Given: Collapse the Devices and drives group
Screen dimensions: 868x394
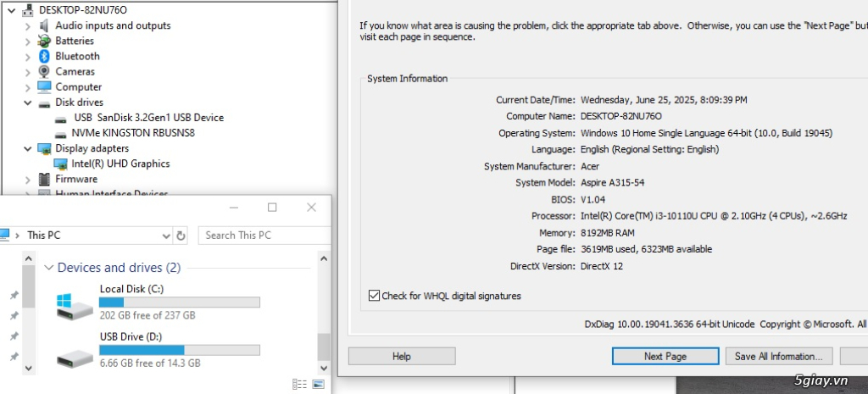Looking at the screenshot, I should click(48, 268).
